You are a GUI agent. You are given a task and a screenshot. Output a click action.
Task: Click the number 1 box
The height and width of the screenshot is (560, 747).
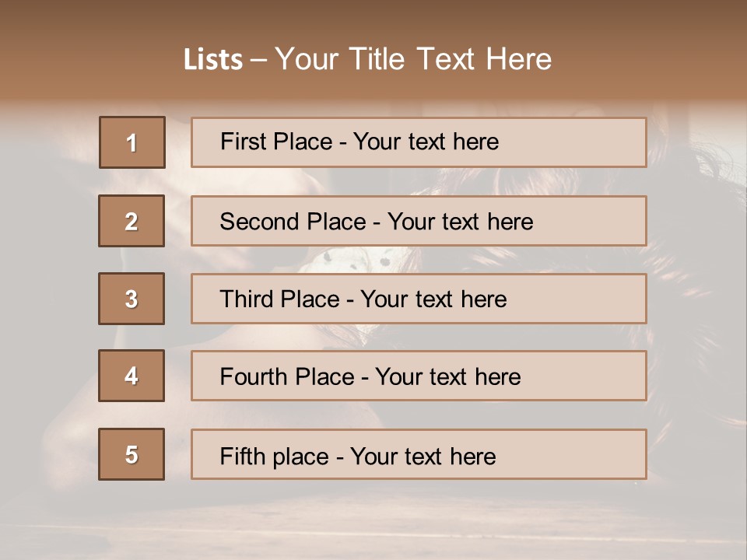click(x=132, y=142)
